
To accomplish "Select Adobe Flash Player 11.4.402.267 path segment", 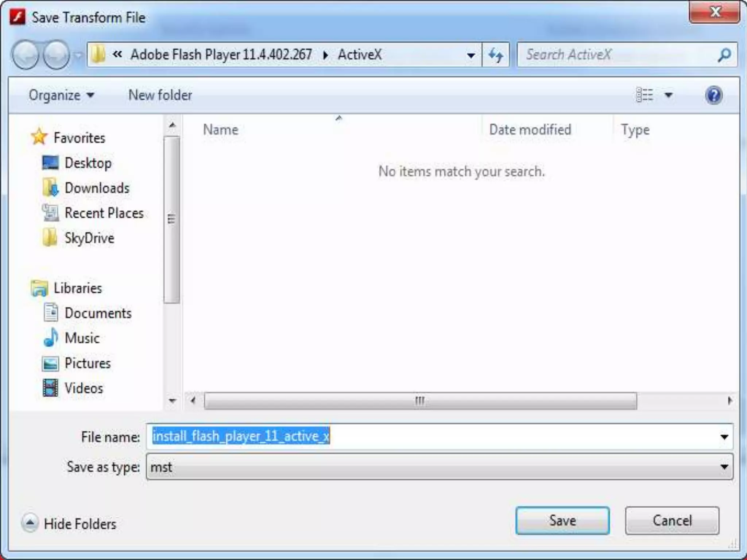I will pyautogui.click(x=221, y=55).
